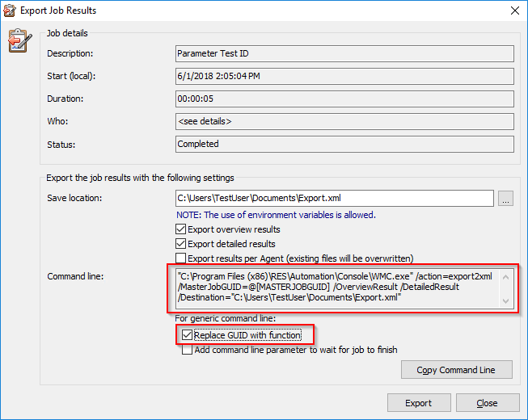Click the command line scroll down arrow

click(x=505, y=301)
